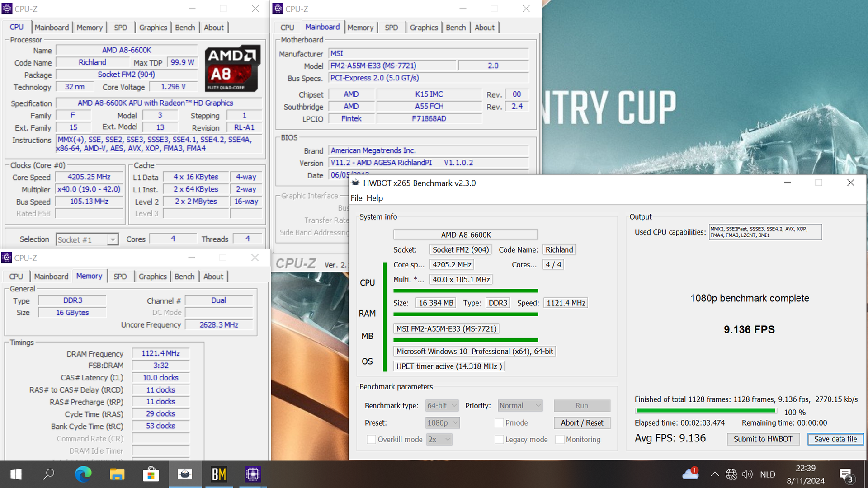Enable Overkill mode checkbox
This screenshot has height=488, width=868.
click(x=371, y=439)
